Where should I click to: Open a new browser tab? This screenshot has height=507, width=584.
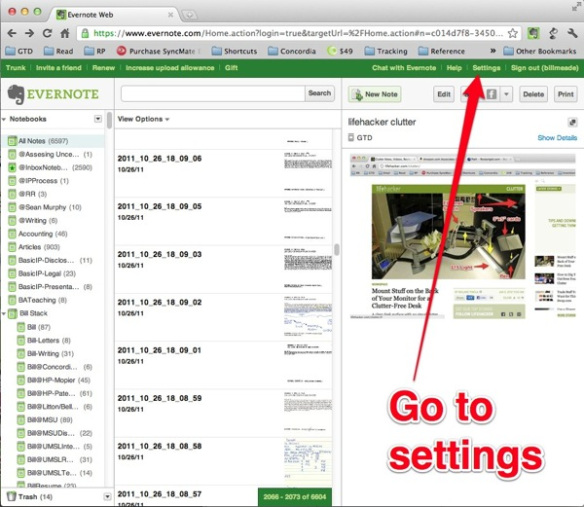[x=189, y=15]
